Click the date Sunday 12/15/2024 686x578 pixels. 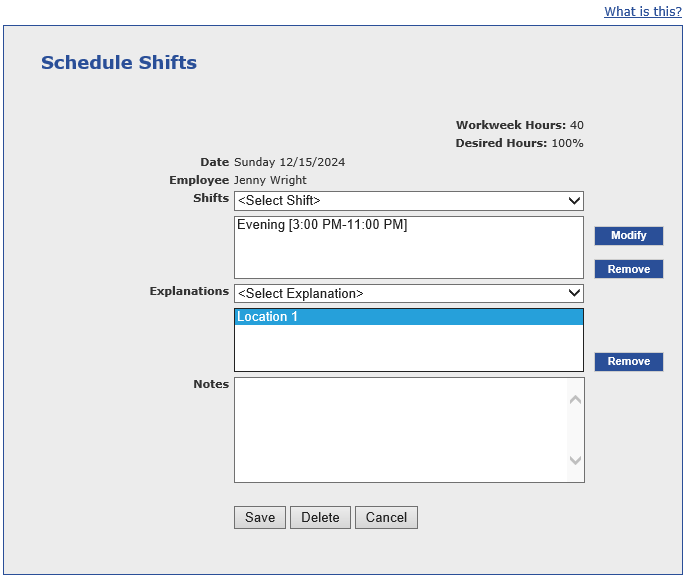coord(290,162)
